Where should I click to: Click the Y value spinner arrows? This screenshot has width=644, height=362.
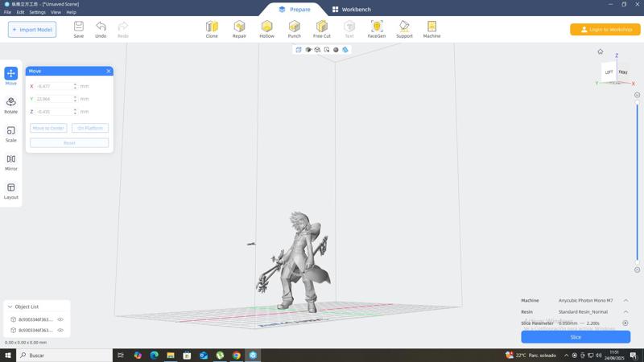click(x=75, y=99)
